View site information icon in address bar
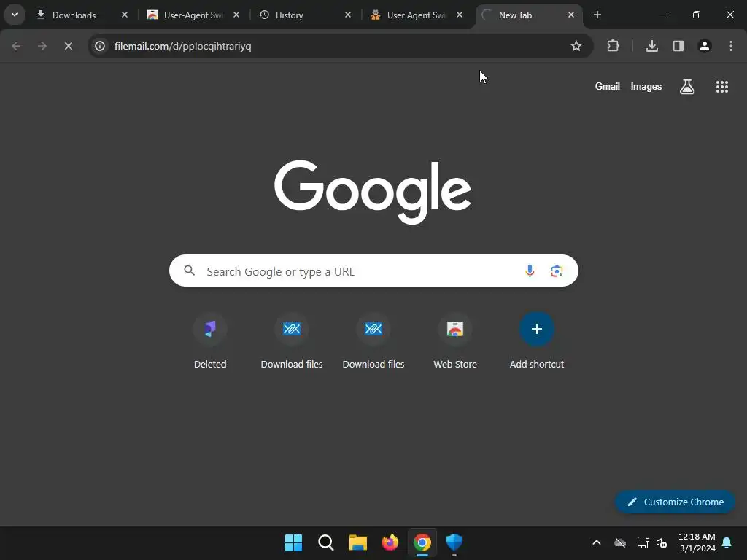This screenshot has width=747, height=560. [x=99, y=46]
